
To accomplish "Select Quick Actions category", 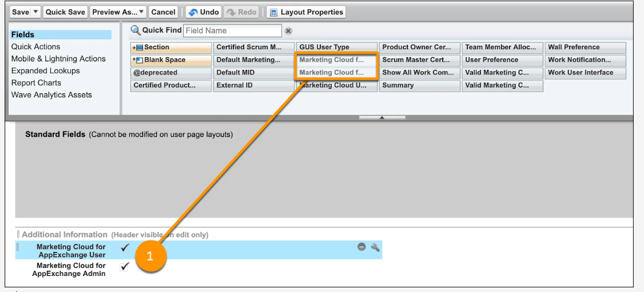I will click(35, 46).
